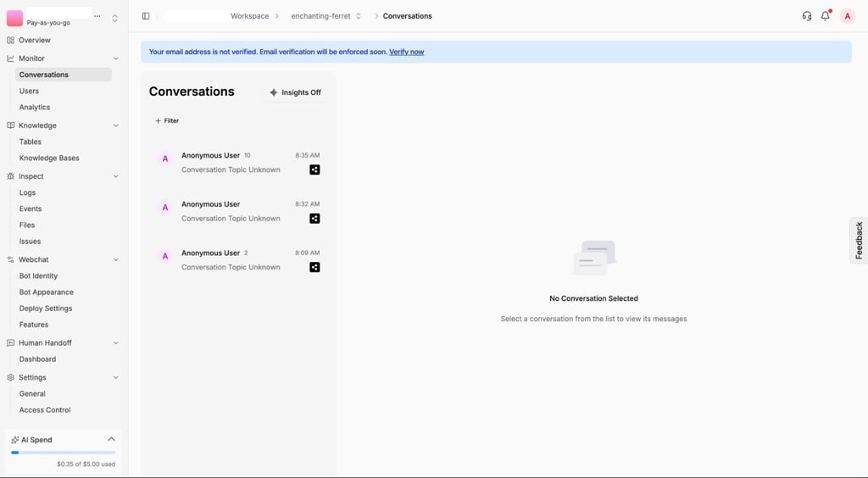This screenshot has width=868, height=478.
Task: Open the 8:35 AM Anonymous User conversation
Action: [238, 163]
